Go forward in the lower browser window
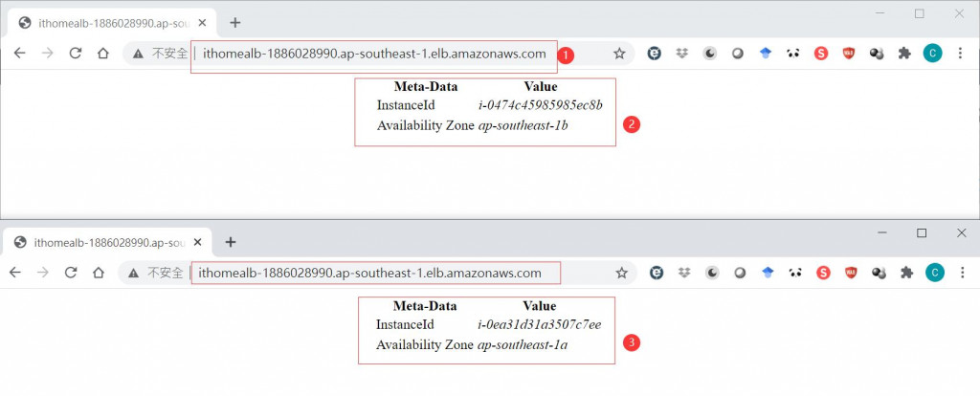980x396 pixels. (x=43, y=273)
